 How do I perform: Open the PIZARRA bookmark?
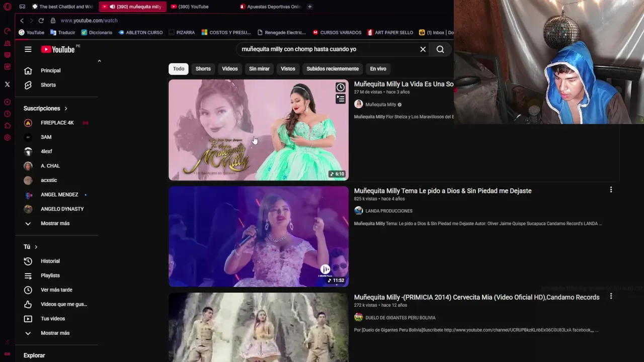(182, 33)
